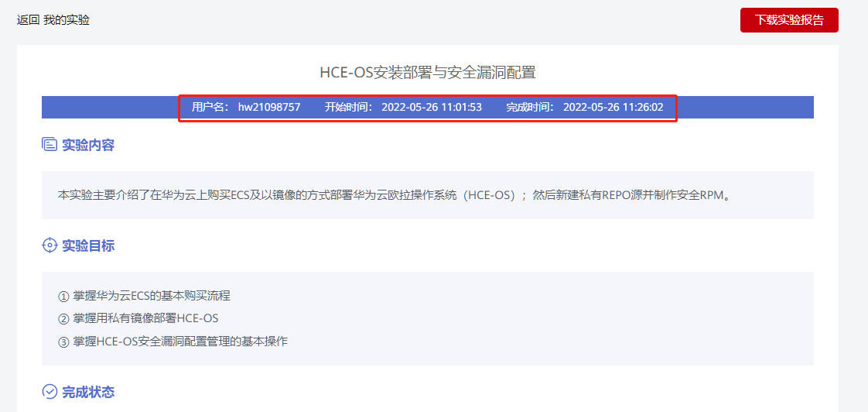Click the finish time 2022-05-26 11:26:02
This screenshot has height=412, width=868.
point(613,107)
